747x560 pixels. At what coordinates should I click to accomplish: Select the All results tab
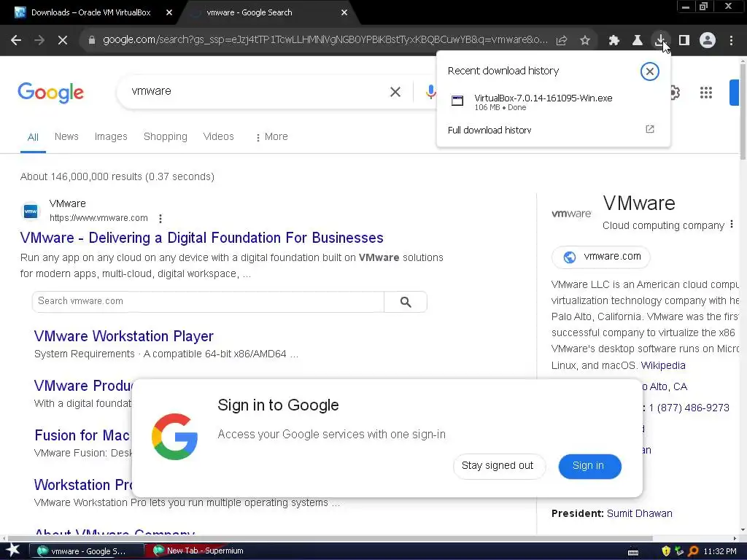33,137
